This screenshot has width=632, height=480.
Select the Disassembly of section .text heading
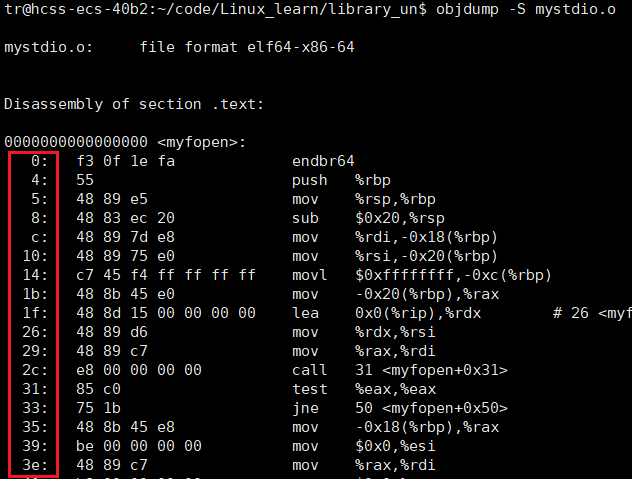pyautogui.click(x=134, y=104)
